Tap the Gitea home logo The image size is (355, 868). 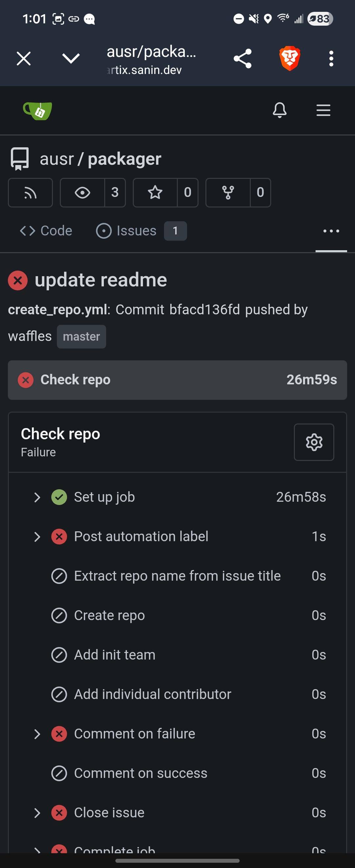(x=37, y=110)
